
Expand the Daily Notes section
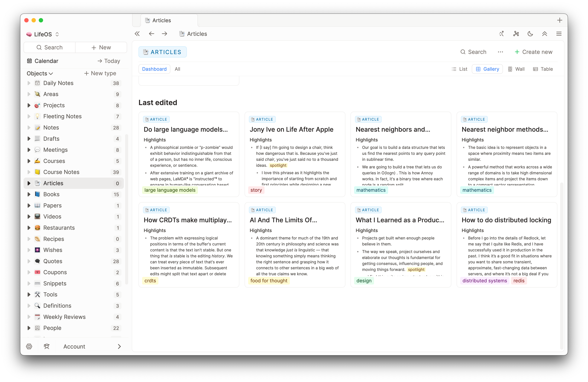click(29, 83)
